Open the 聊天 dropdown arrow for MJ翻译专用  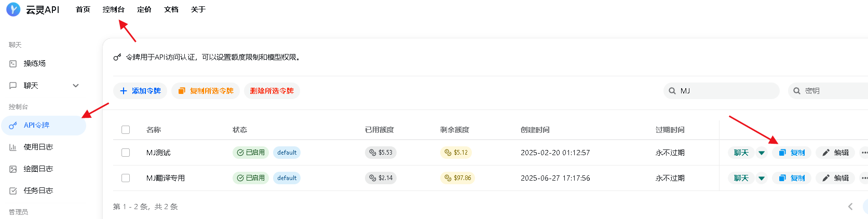tap(762, 178)
